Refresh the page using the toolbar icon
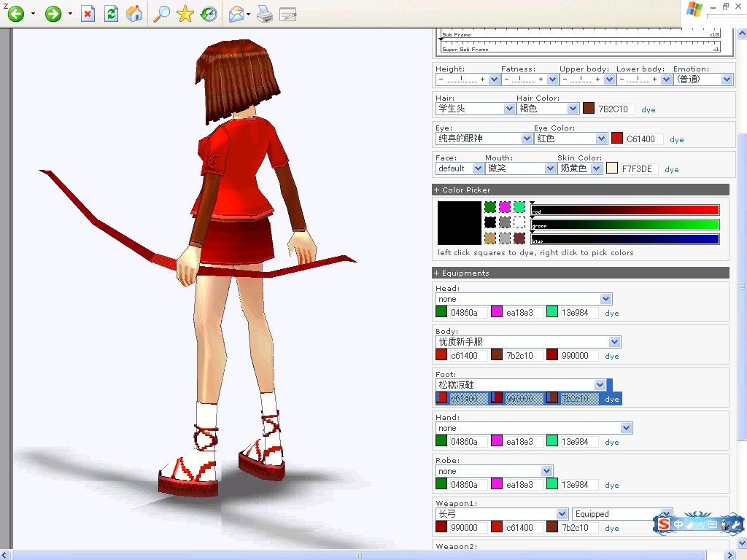This screenshot has height=560, width=747. tap(112, 14)
